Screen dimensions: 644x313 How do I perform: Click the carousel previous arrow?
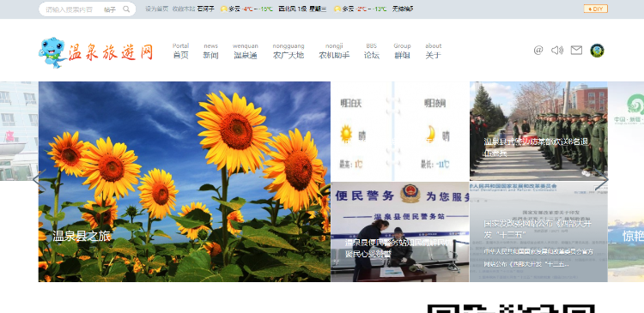38,180
